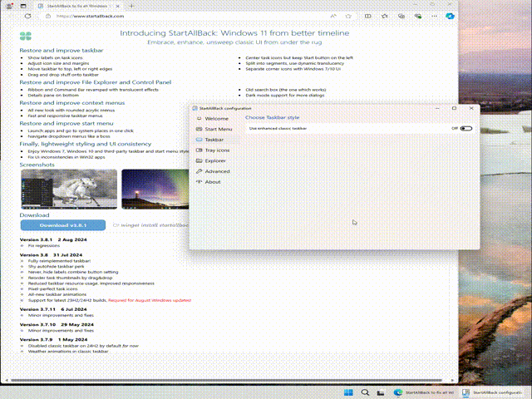The width and height of the screenshot is (532, 399).
Task: Select the StartAllBack browser tab
Action: click(79, 6)
